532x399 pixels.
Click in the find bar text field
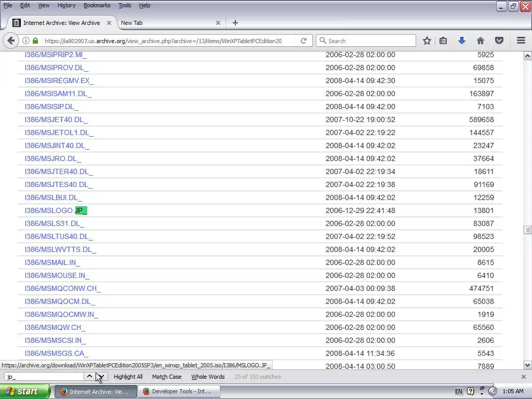(44, 377)
